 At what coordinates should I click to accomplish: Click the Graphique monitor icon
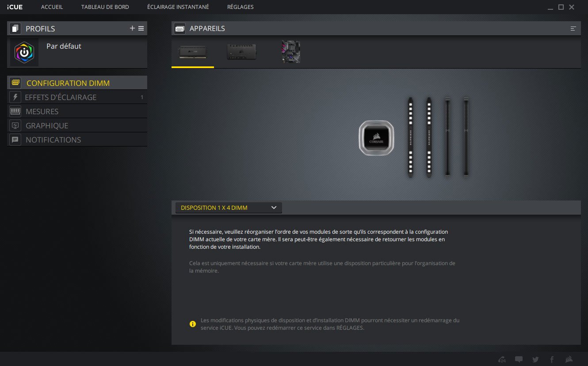click(x=15, y=126)
